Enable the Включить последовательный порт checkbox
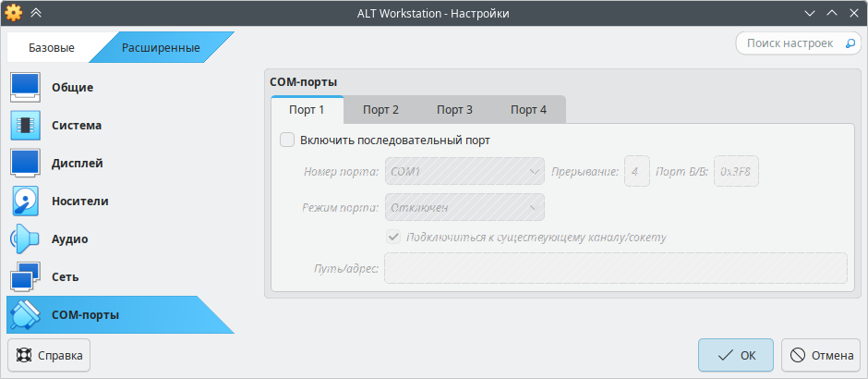This screenshot has width=868, height=379. pyautogui.click(x=287, y=141)
